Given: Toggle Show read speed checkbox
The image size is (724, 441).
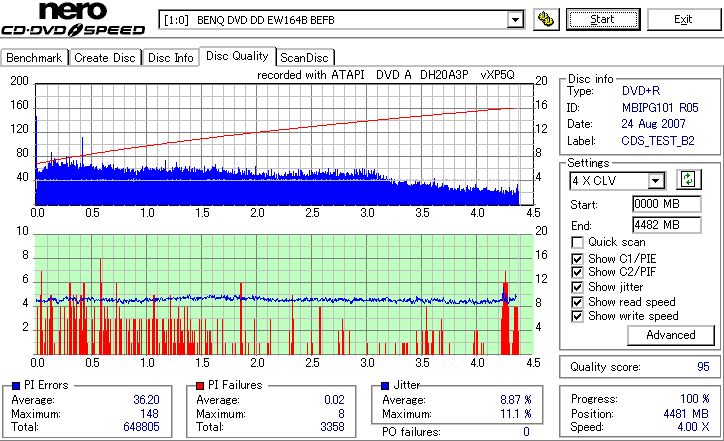Looking at the screenshot, I should pos(577,302).
